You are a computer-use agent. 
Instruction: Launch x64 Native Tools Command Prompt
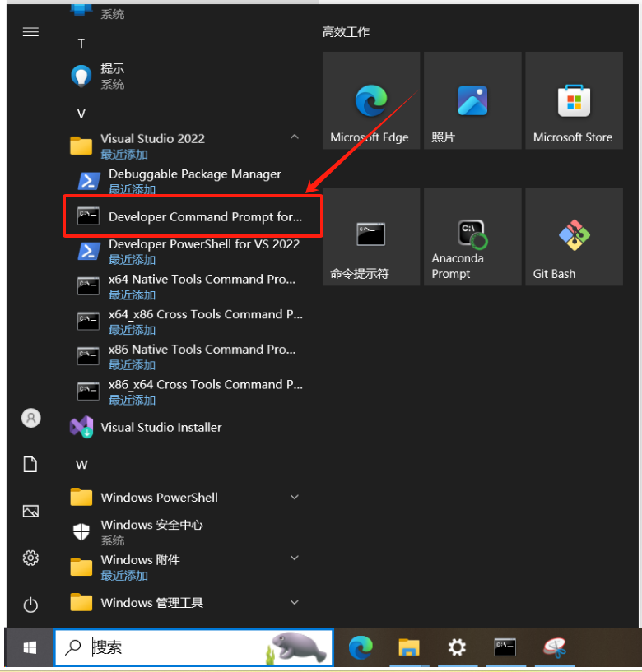click(188, 286)
